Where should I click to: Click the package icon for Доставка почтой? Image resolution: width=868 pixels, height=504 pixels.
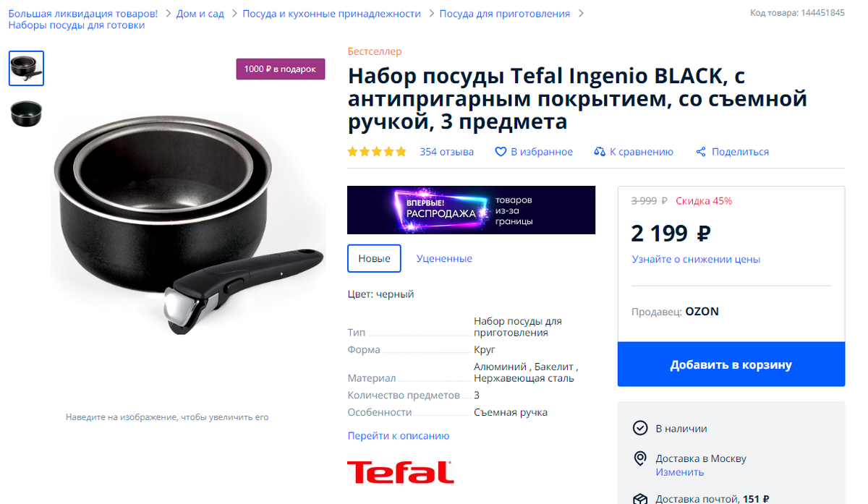pos(640,499)
